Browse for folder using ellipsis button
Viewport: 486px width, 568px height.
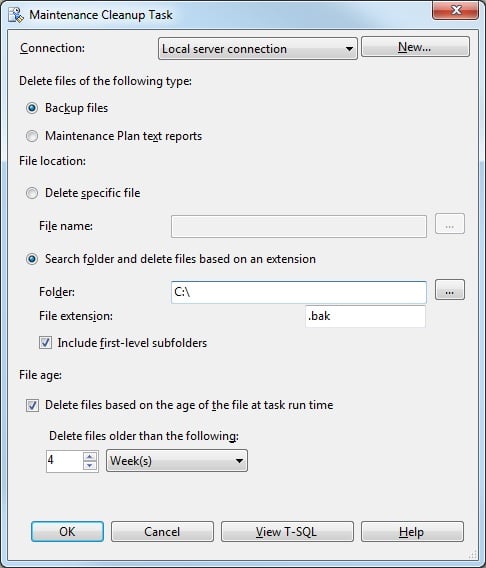449,290
